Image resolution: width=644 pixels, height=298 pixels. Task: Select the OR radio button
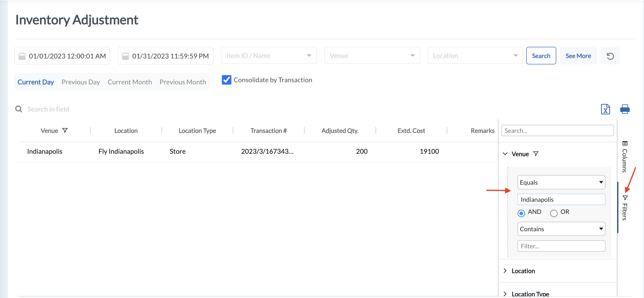554,212
